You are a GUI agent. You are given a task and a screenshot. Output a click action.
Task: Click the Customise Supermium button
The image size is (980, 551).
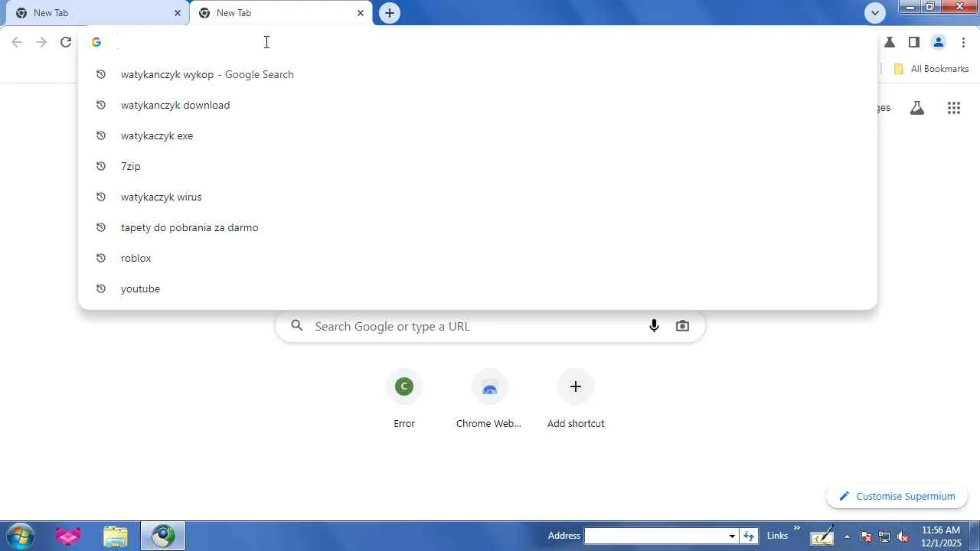[x=897, y=496]
